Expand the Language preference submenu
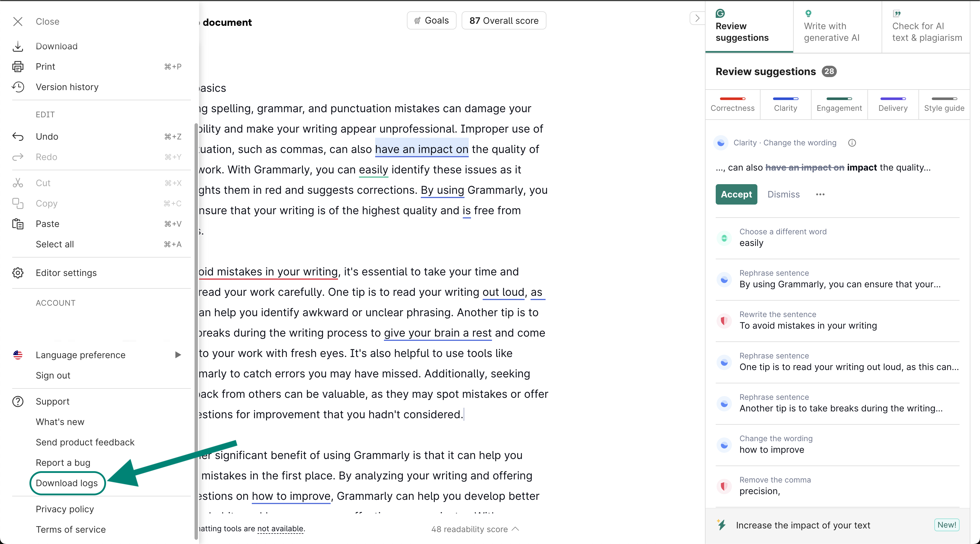Image resolution: width=980 pixels, height=544 pixels. click(178, 355)
